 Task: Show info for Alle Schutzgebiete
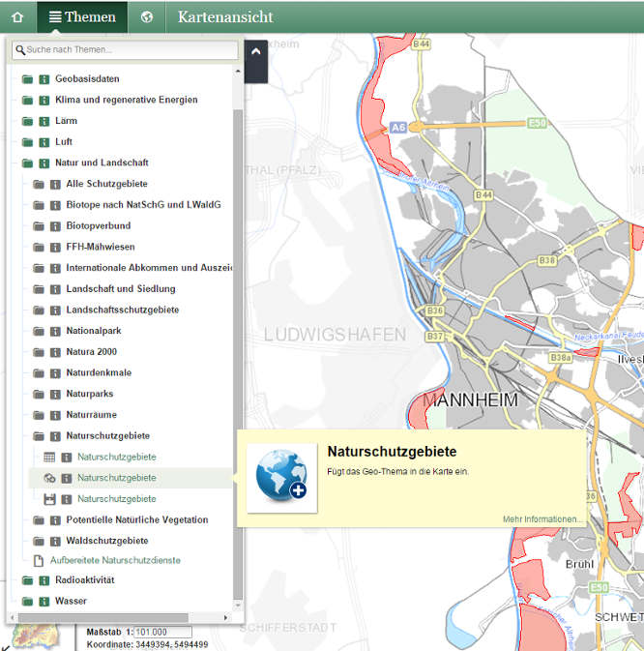(x=55, y=184)
